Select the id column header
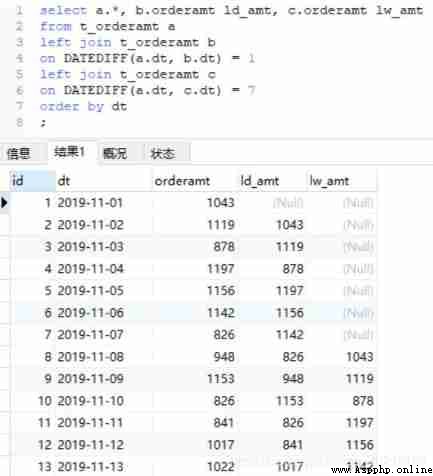 pos(33,181)
